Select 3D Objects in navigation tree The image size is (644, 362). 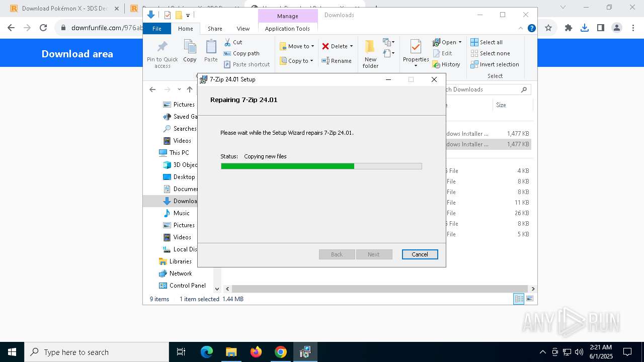[x=180, y=165]
